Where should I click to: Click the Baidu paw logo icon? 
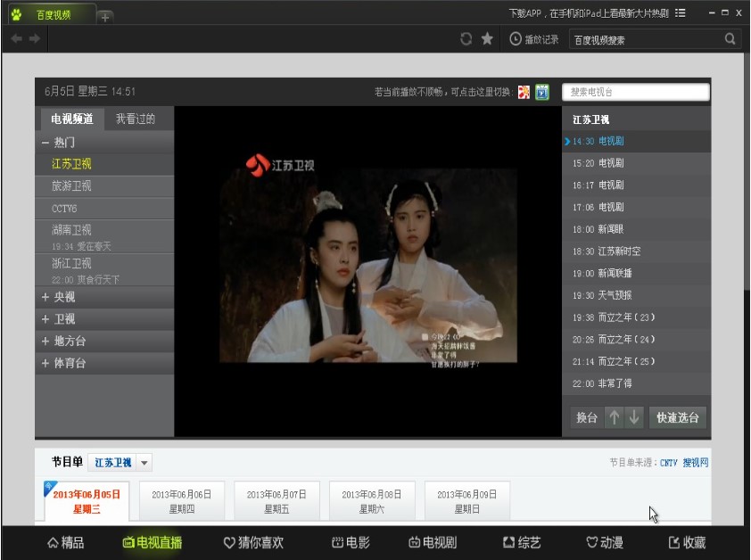coord(16,14)
